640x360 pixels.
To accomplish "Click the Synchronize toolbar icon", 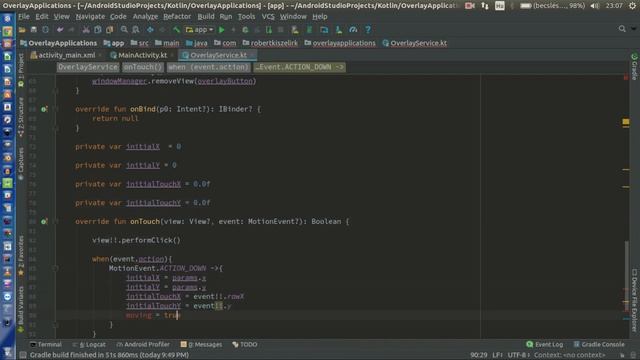I will click(45, 30).
